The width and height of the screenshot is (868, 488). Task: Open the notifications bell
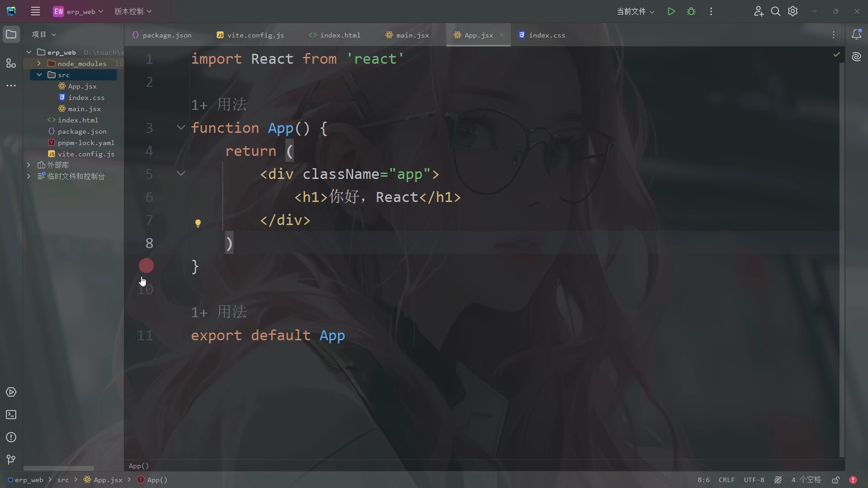(x=857, y=34)
